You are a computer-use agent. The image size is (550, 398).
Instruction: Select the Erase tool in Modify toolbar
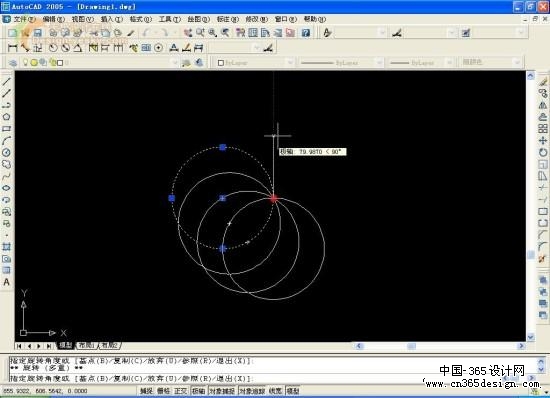click(x=543, y=81)
